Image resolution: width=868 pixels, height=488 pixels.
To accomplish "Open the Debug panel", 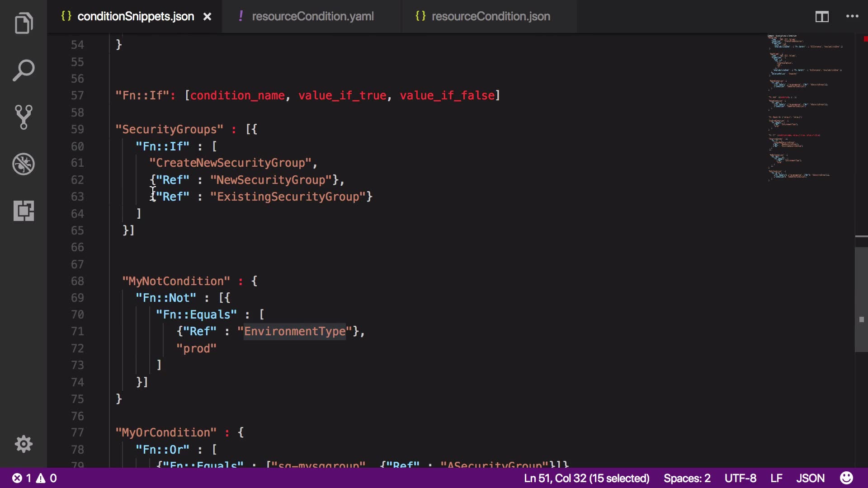I will click(x=24, y=164).
